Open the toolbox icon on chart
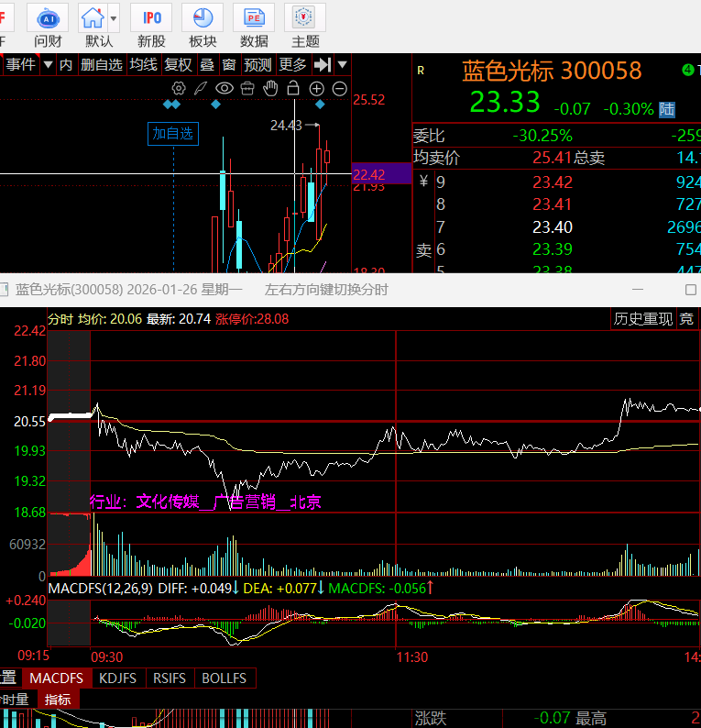 pos(247,88)
